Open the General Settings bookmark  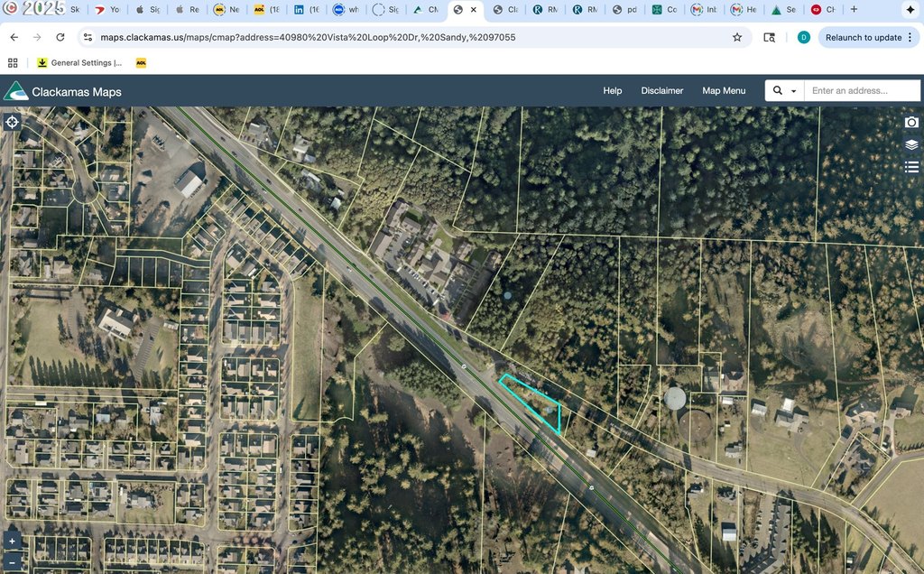[x=79, y=62]
